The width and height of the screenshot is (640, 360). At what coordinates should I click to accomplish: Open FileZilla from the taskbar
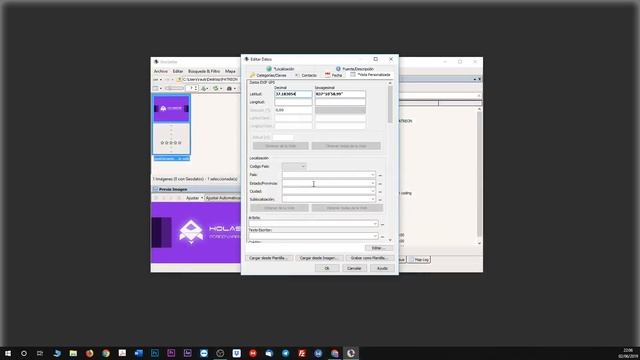[302, 353]
